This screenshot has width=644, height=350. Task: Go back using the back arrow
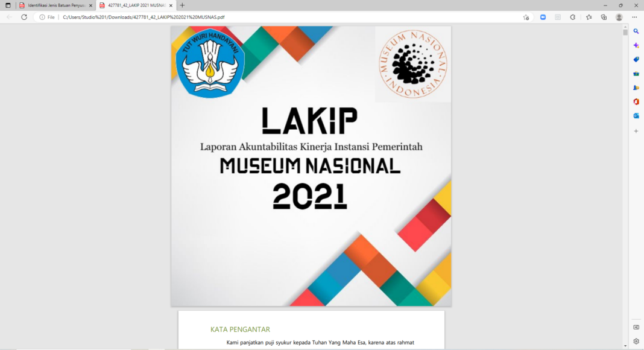pyautogui.click(x=10, y=17)
